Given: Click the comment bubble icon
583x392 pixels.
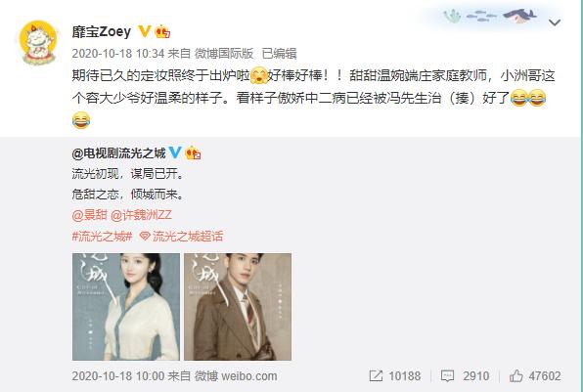Looking at the screenshot, I should pos(447,375).
